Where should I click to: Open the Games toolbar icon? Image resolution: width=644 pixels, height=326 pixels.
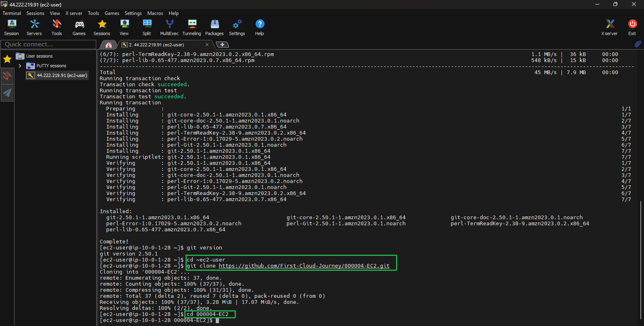click(79, 27)
